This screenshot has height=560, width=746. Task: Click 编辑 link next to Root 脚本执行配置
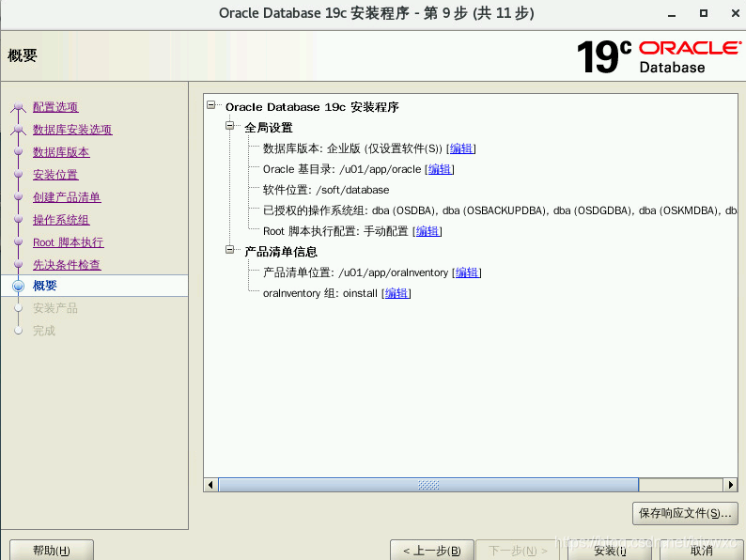tap(427, 231)
